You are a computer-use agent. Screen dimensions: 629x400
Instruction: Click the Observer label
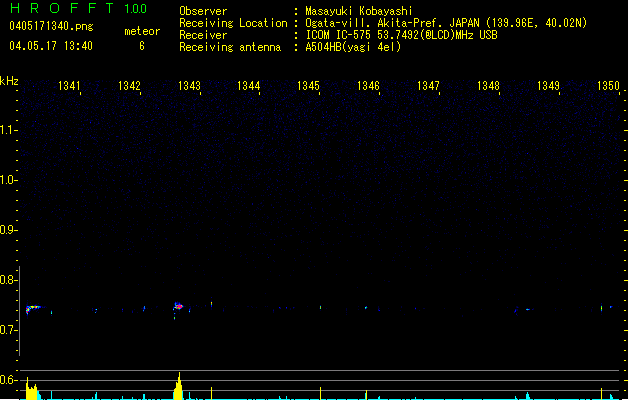[x=203, y=11]
